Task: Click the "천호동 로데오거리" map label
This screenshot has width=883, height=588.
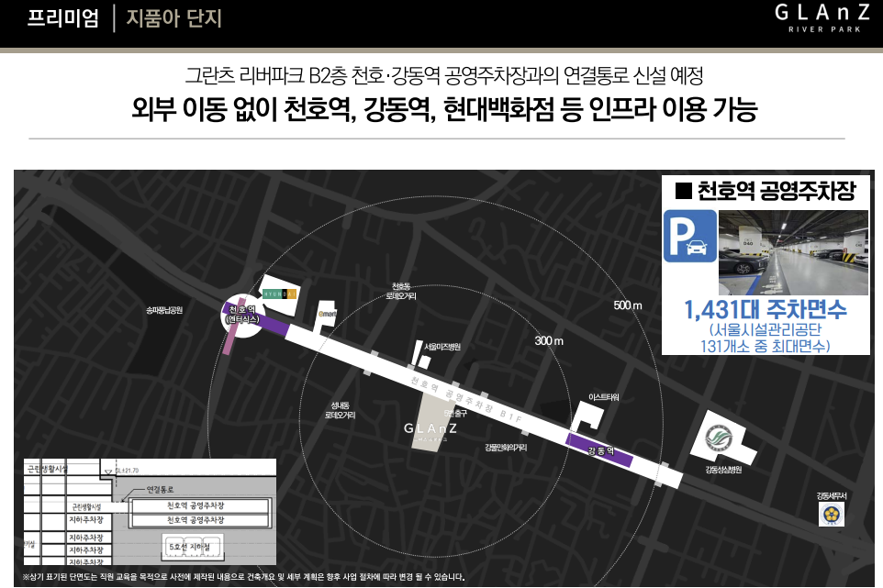Action: point(401,292)
